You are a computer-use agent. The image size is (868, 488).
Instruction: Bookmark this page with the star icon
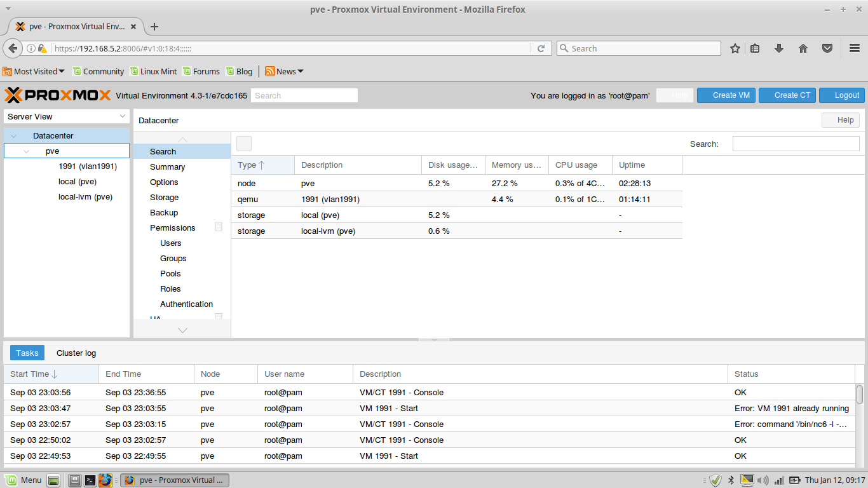pyautogui.click(x=735, y=48)
